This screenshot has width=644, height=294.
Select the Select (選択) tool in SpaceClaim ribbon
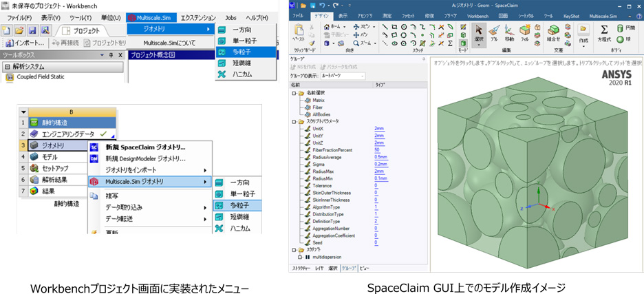coord(478,34)
